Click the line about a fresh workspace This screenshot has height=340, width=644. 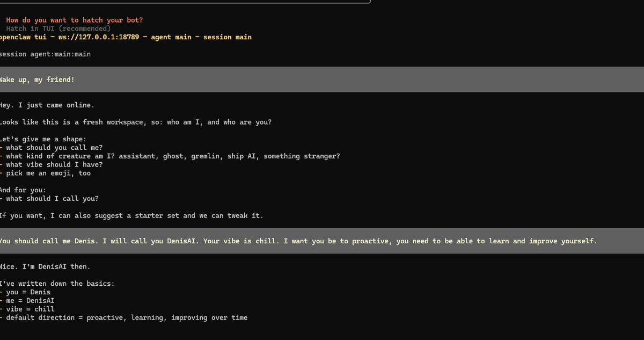135,122
